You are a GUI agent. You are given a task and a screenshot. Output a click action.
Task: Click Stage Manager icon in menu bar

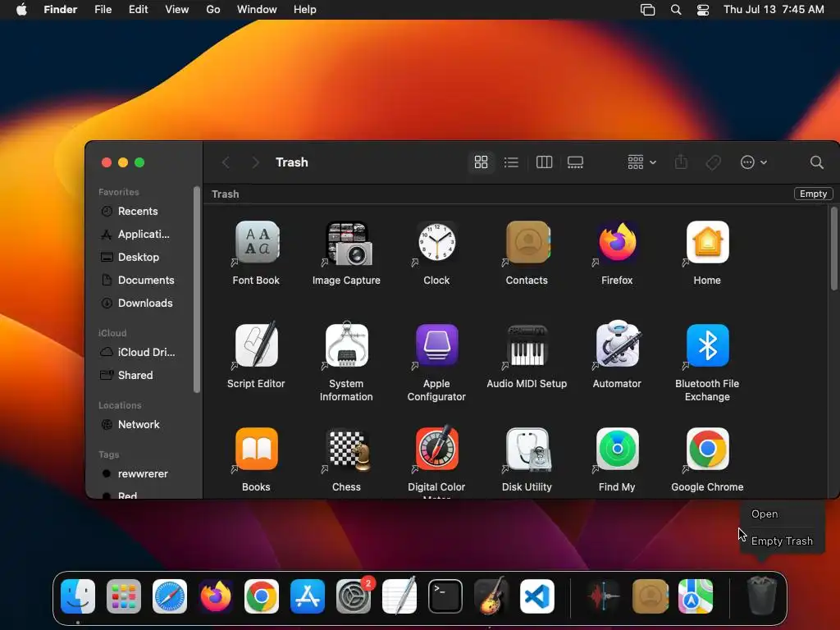pos(648,10)
